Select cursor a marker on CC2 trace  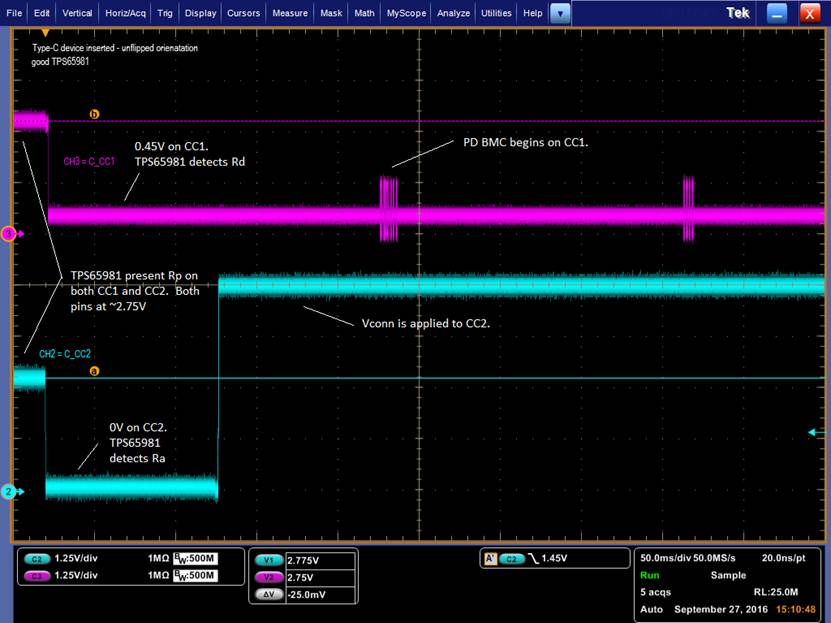(x=94, y=371)
